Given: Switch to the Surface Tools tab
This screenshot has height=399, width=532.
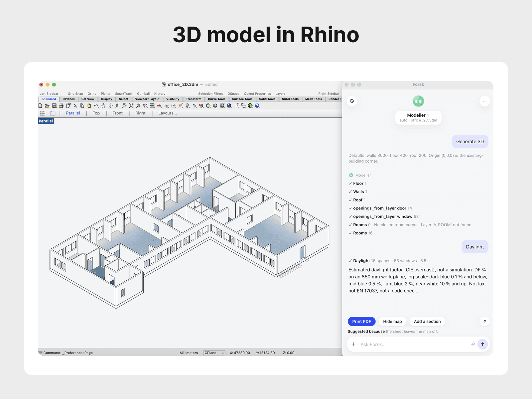Looking at the screenshot, I should click(x=242, y=99).
